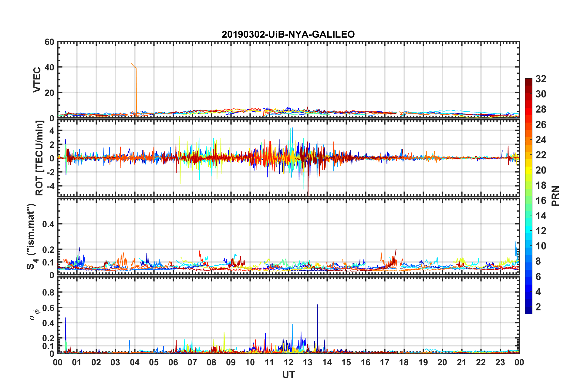Click the x-axis hour label 16
This screenshot has height=392, width=577.
coord(366,363)
